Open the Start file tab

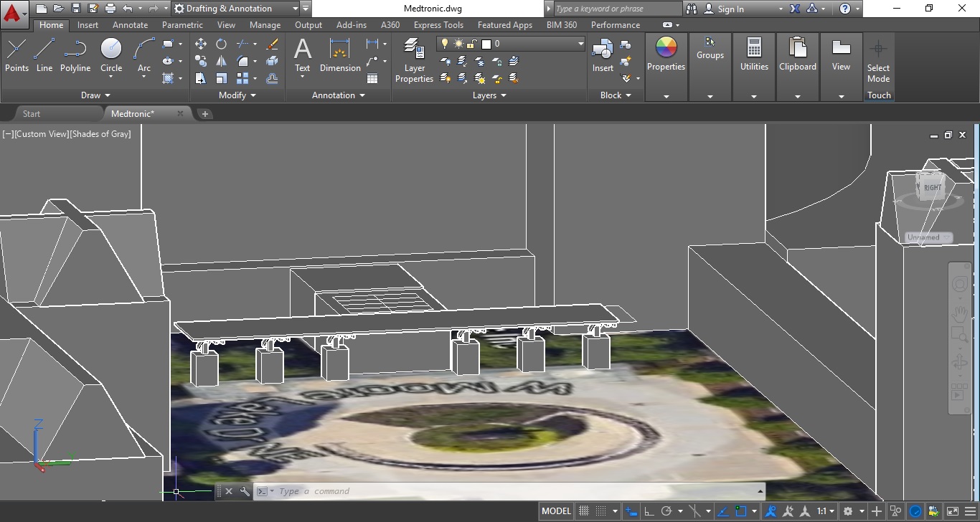point(32,113)
